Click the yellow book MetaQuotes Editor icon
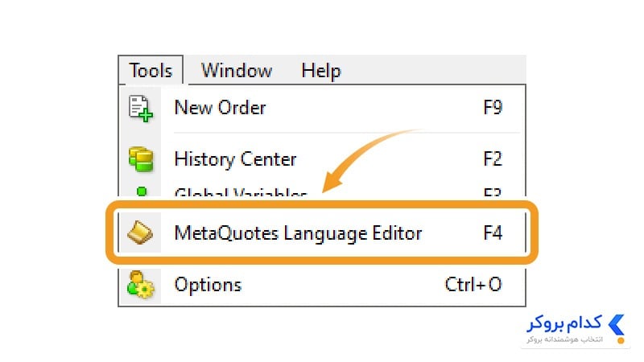 point(140,232)
